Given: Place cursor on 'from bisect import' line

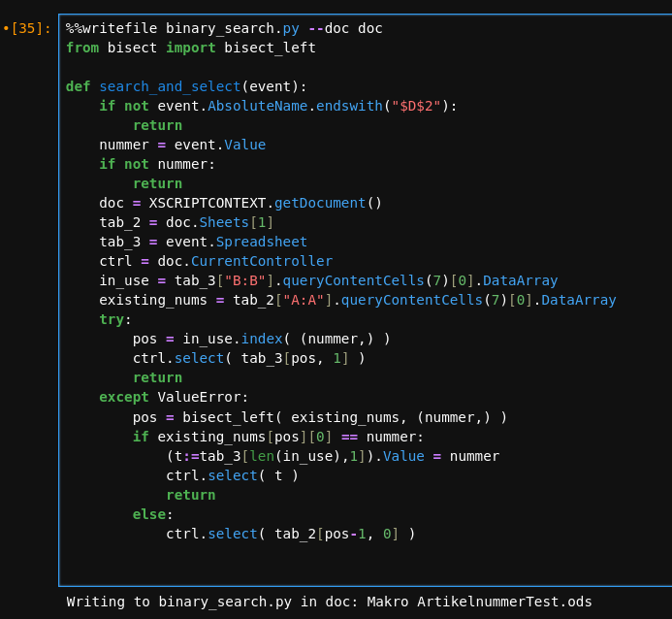Looking at the screenshot, I should [190, 48].
